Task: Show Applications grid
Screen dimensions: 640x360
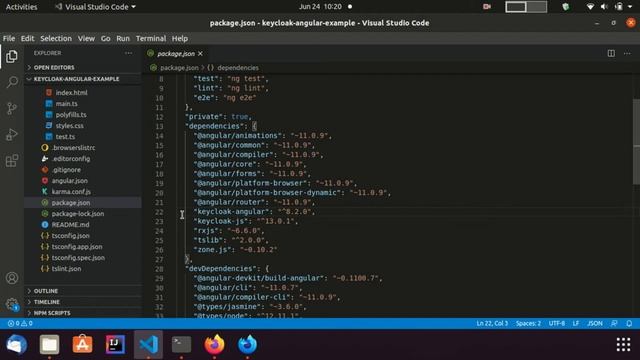Action: [623, 344]
